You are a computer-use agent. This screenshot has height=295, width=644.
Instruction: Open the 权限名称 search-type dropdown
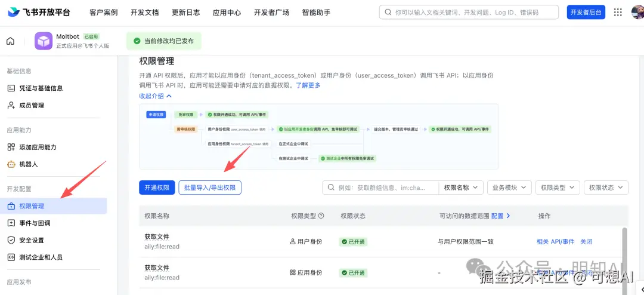[461, 188]
